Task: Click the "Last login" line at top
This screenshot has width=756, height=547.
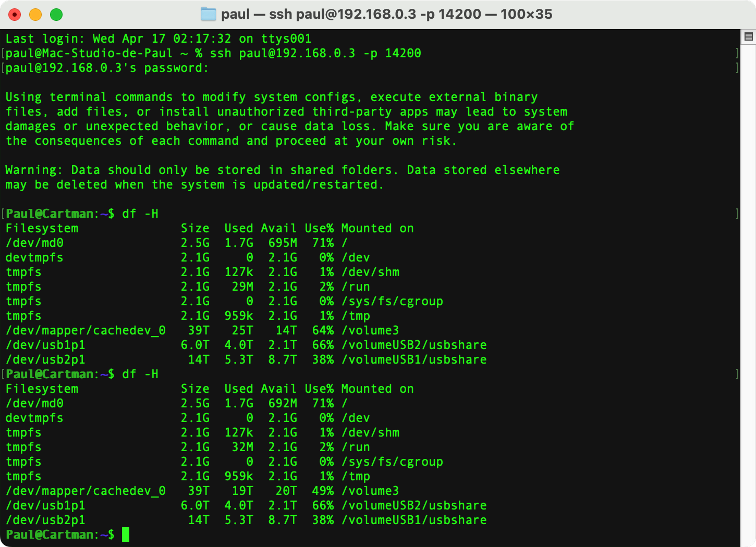Action: click(x=158, y=39)
